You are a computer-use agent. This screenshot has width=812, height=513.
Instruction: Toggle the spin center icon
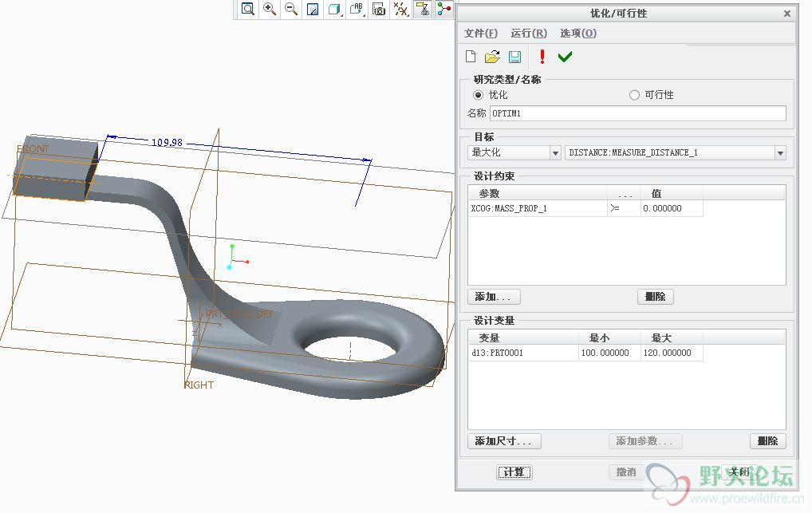point(444,9)
